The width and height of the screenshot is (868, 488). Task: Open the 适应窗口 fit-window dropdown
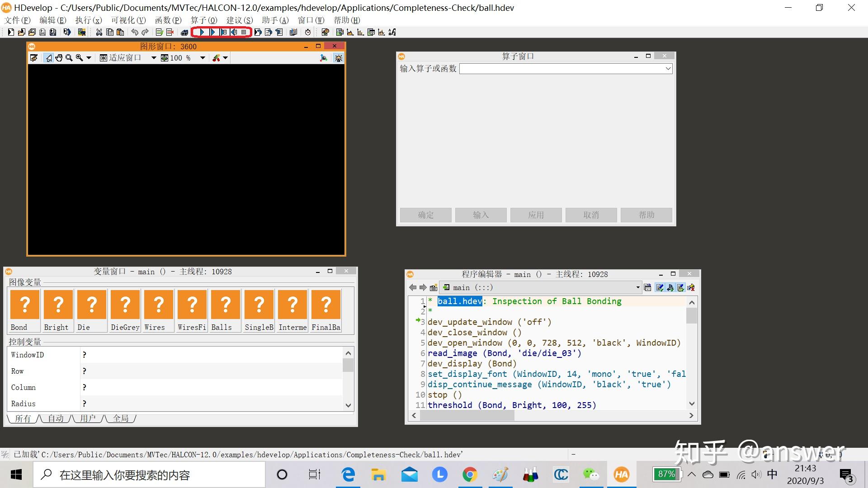(x=153, y=58)
